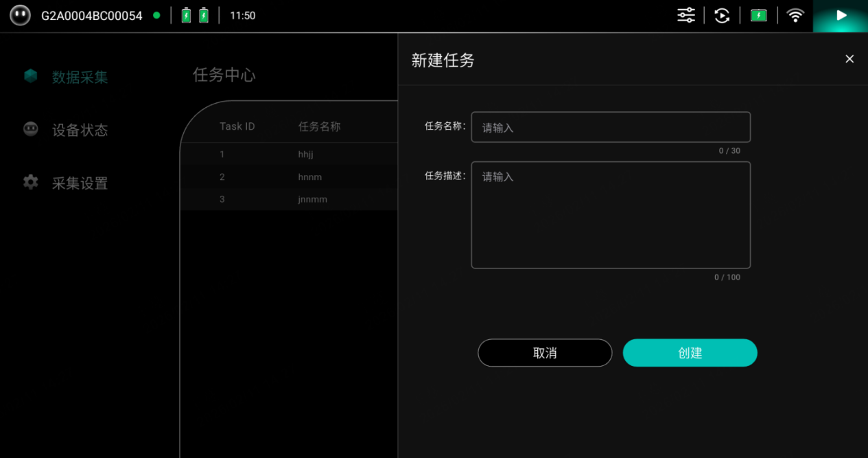This screenshot has width=868, height=458.
Task: Click Task ID cell 2
Action: click(222, 177)
